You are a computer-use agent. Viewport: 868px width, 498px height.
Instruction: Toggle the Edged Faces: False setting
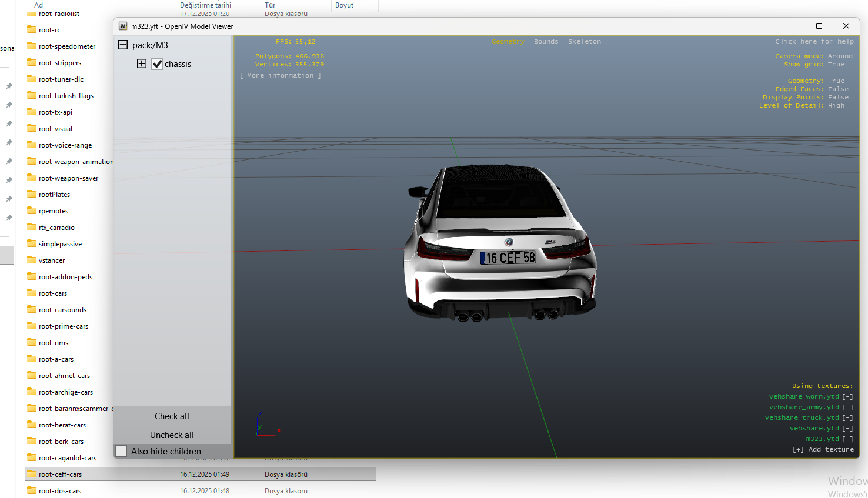click(812, 89)
